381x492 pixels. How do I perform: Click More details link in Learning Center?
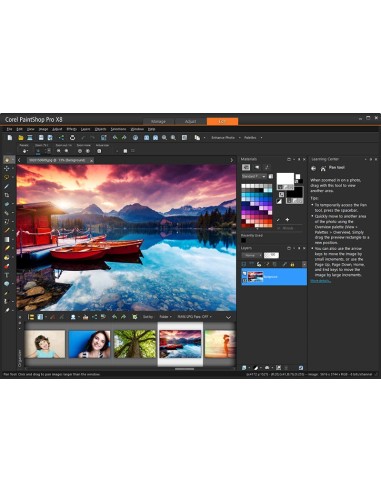coord(321,281)
